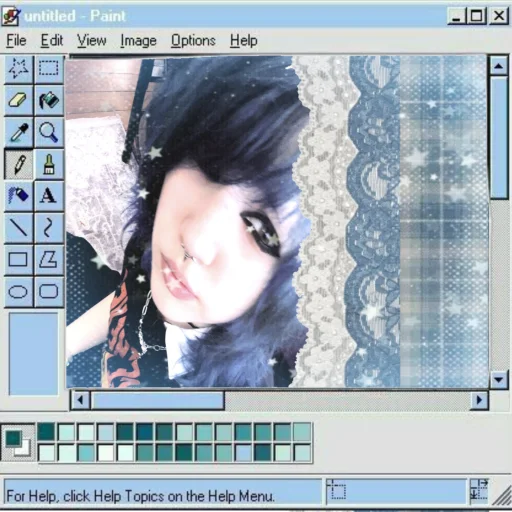The image size is (512, 512).
Task: Select the Free-Form Select star tool
Action: 19,69
